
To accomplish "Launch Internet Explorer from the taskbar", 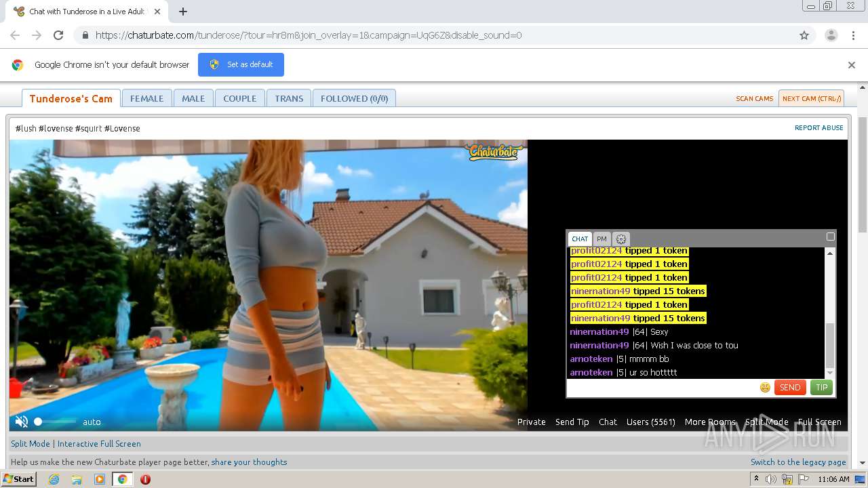I will click(54, 479).
